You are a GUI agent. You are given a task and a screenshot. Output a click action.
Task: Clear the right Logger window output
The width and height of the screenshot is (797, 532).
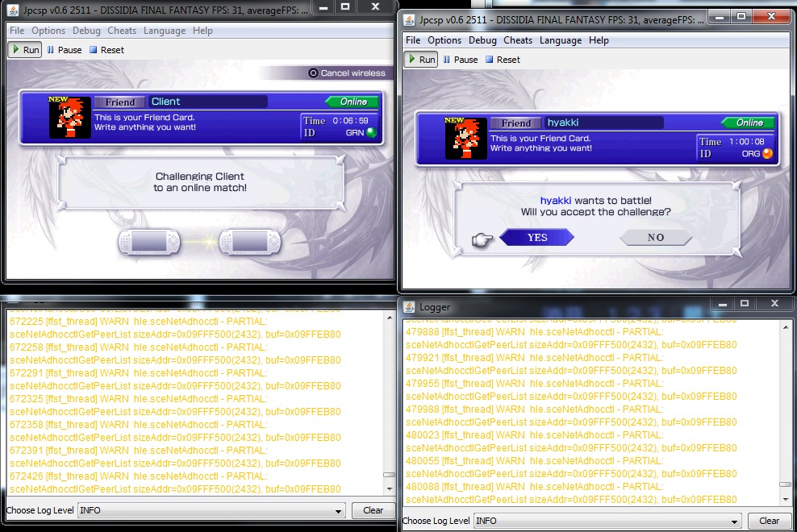point(769,521)
